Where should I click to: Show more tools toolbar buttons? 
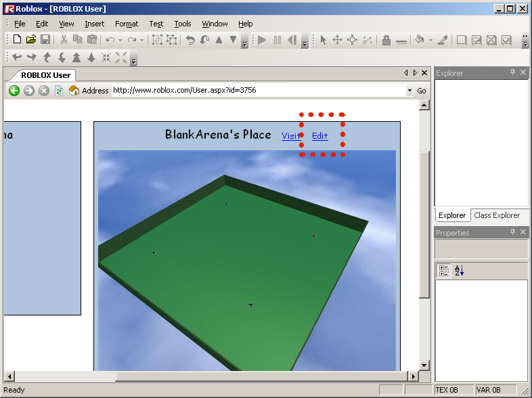[525, 41]
